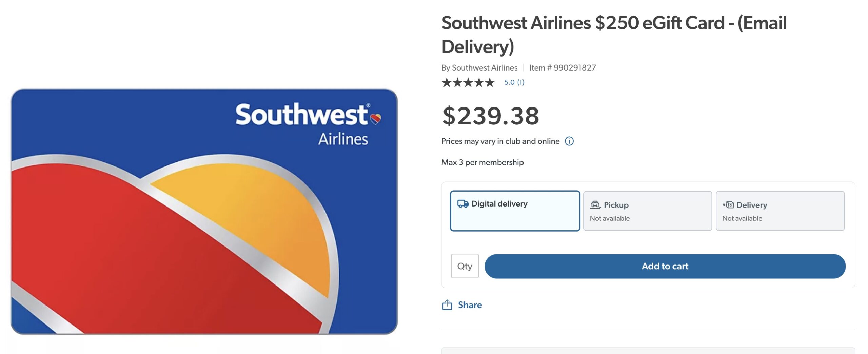Click the Add to cart button
868x354 pixels.
point(665,266)
